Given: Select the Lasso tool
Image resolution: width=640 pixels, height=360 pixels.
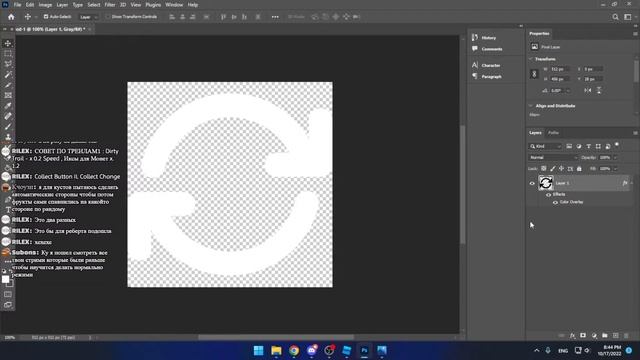Looking at the screenshot, I should [x=8, y=64].
